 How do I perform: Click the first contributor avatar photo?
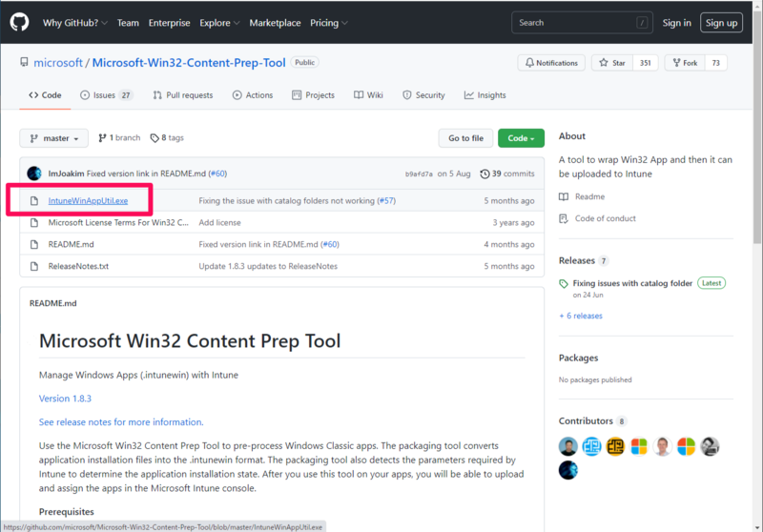[x=567, y=446]
